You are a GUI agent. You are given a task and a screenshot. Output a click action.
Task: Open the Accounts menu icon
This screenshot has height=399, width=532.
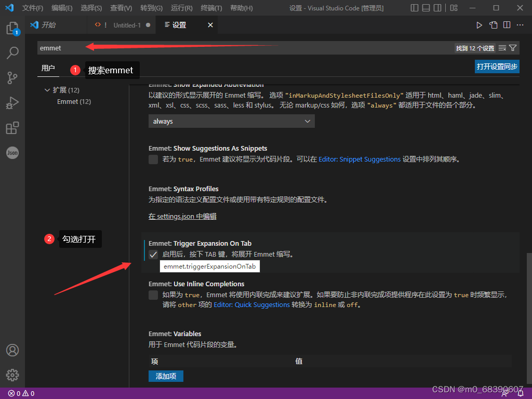(x=12, y=350)
